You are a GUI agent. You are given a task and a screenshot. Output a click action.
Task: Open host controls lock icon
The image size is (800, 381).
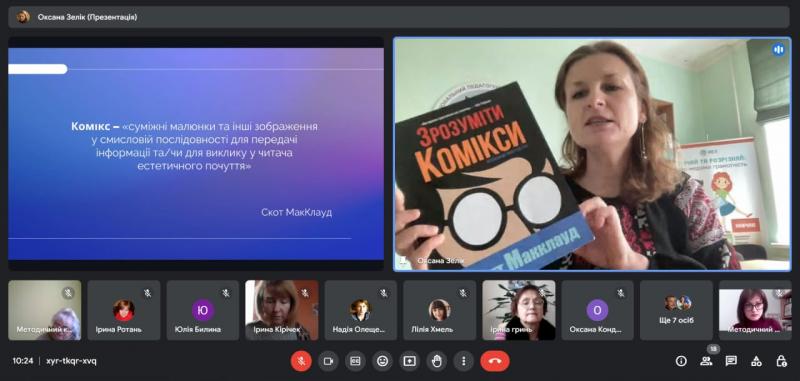tap(781, 361)
